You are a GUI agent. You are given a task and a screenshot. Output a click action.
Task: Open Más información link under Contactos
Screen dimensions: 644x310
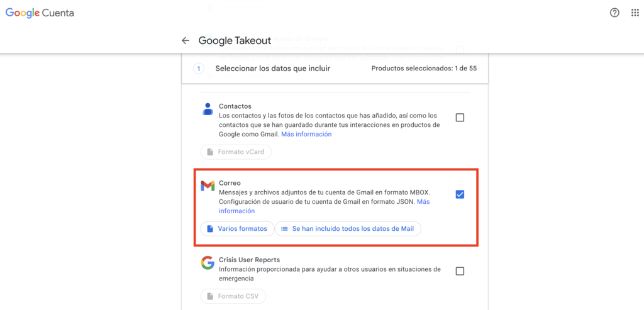click(x=306, y=135)
